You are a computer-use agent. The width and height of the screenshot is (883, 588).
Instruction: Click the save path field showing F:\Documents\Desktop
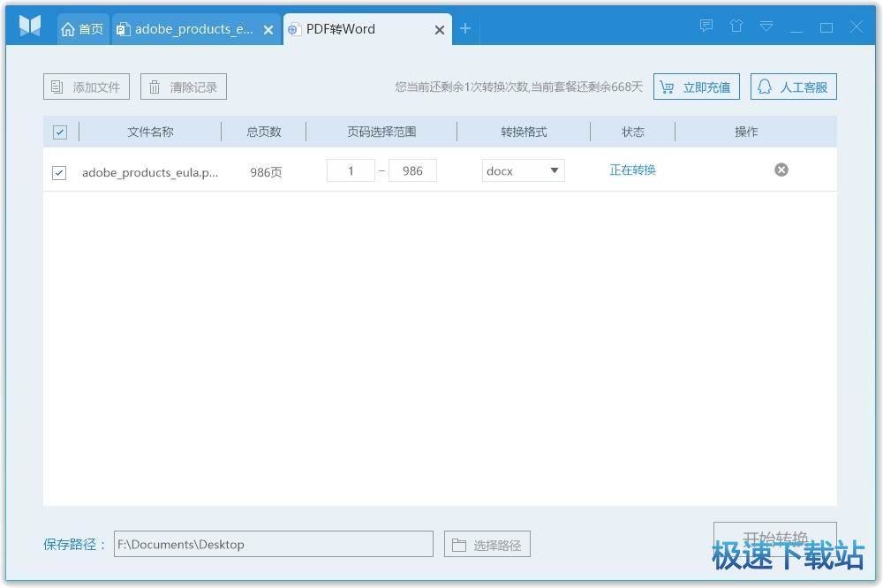click(274, 544)
